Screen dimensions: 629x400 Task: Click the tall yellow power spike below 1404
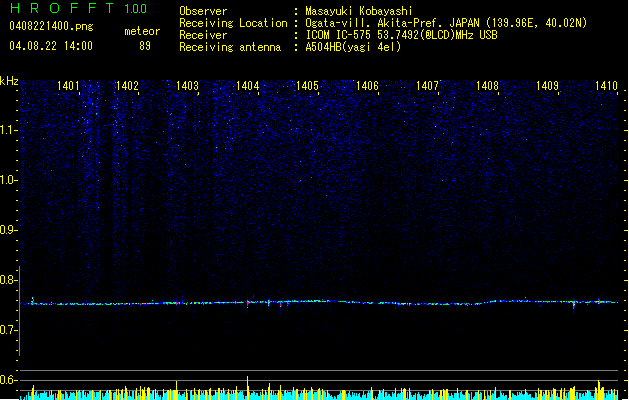248,388
